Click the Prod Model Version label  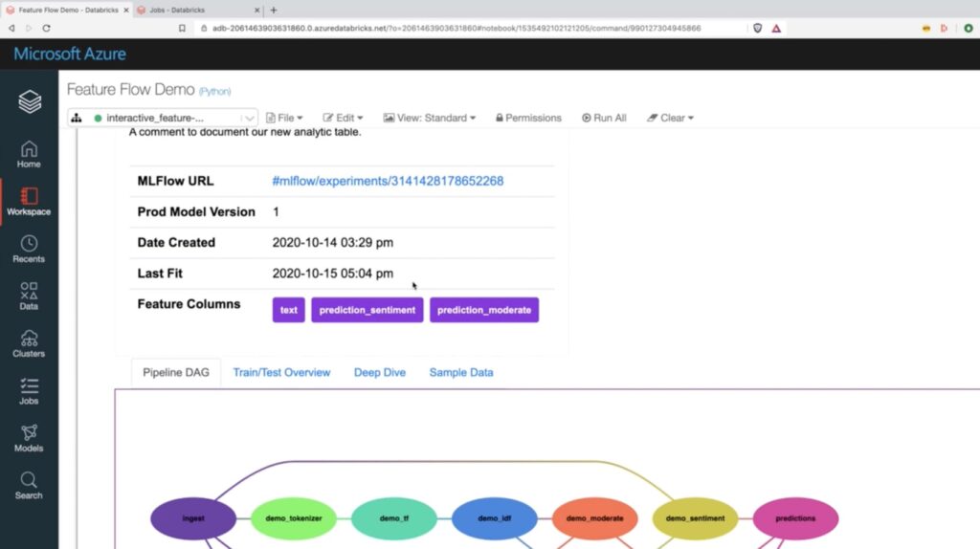coord(196,211)
